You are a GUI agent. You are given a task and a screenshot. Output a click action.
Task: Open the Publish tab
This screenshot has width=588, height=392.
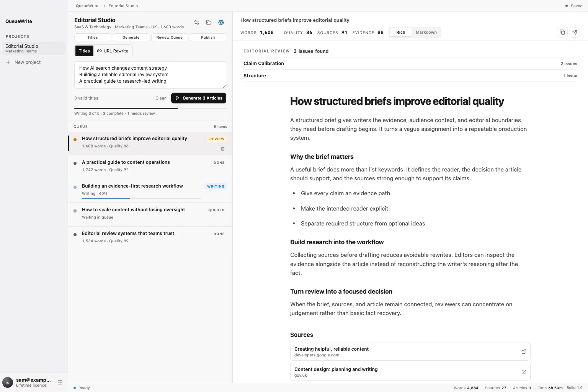[x=208, y=38]
